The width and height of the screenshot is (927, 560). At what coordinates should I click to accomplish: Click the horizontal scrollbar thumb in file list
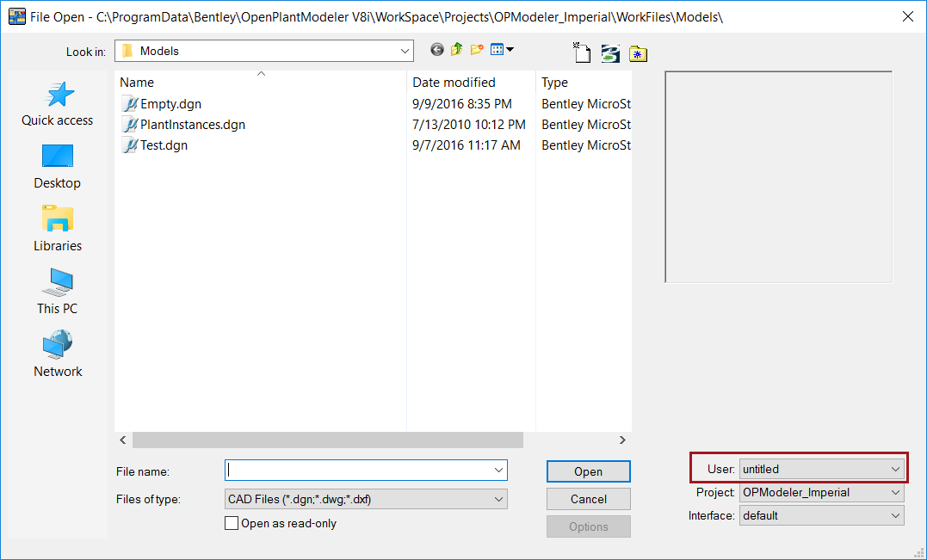[328, 440]
